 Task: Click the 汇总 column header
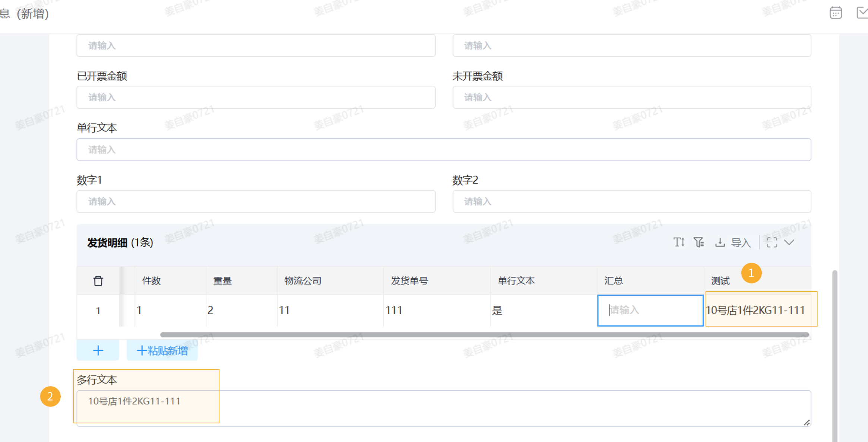[650, 281]
